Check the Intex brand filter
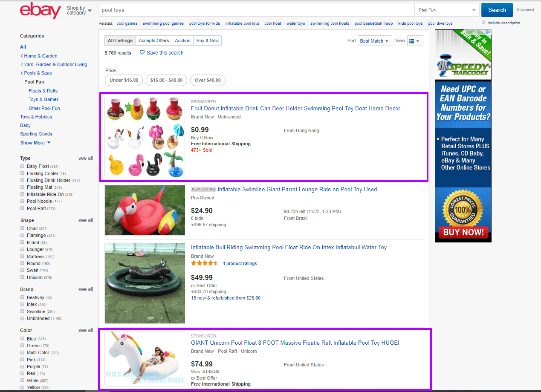 (x=22, y=304)
